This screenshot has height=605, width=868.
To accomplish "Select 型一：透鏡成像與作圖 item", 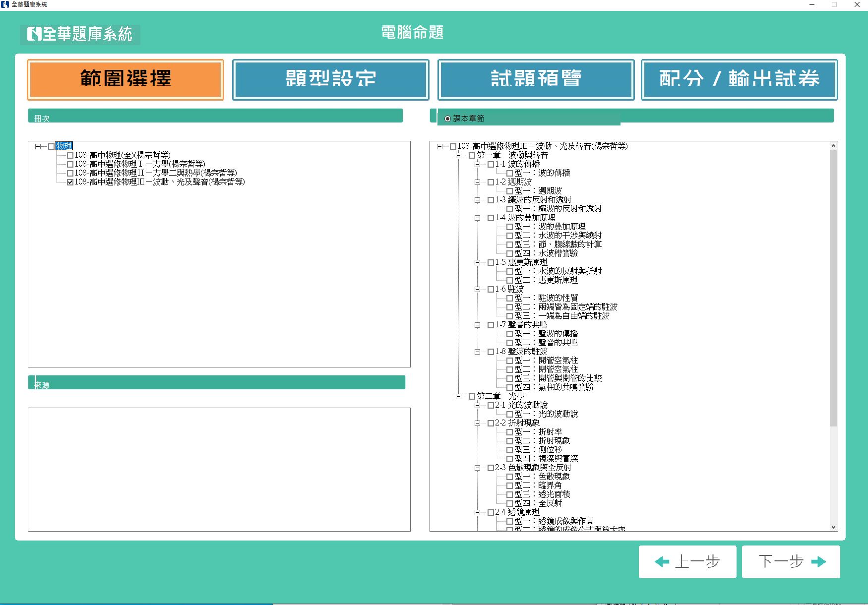I will (x=554, y=521).
